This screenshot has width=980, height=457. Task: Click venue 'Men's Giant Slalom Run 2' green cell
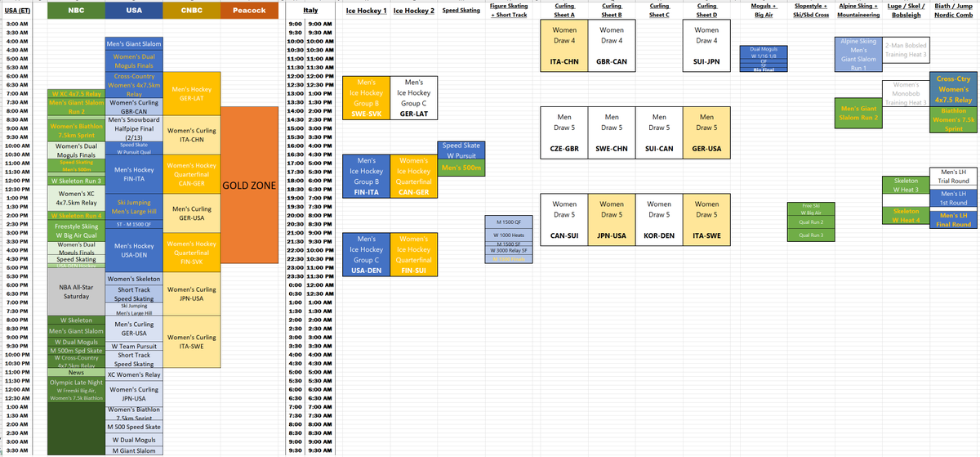click(x=857, y=114)
